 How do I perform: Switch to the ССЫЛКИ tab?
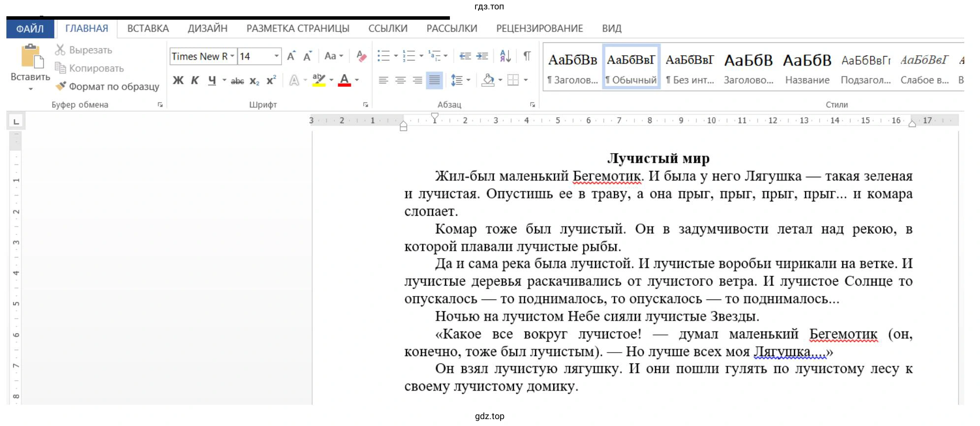(x=388, y=29)
